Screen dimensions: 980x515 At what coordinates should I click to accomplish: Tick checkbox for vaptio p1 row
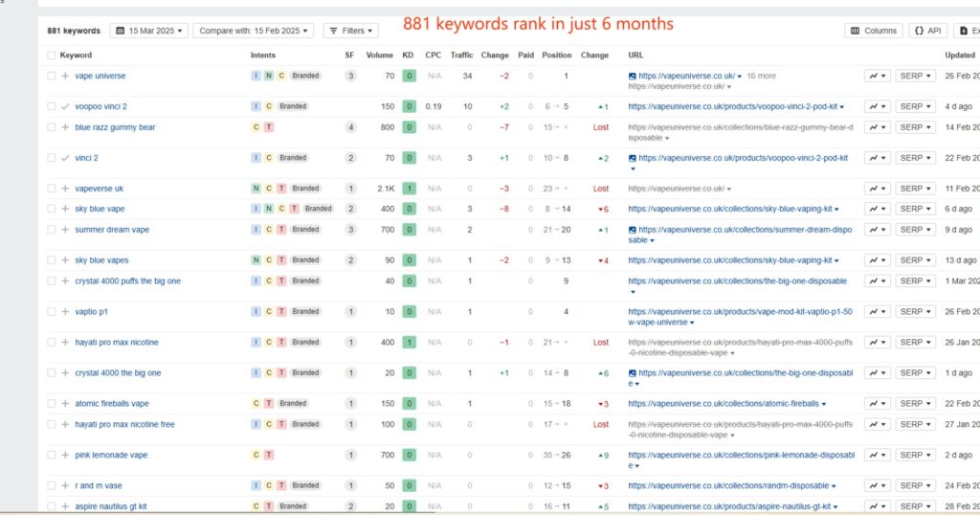[x=52, y=311]
